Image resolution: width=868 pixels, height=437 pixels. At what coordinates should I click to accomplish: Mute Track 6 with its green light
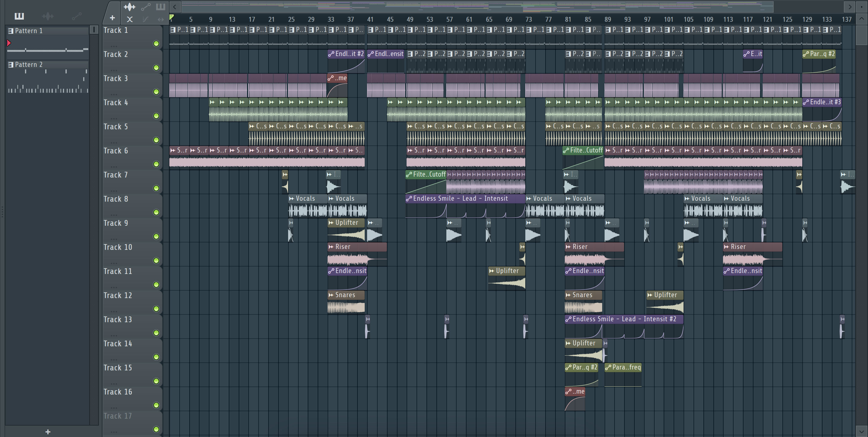156,164
